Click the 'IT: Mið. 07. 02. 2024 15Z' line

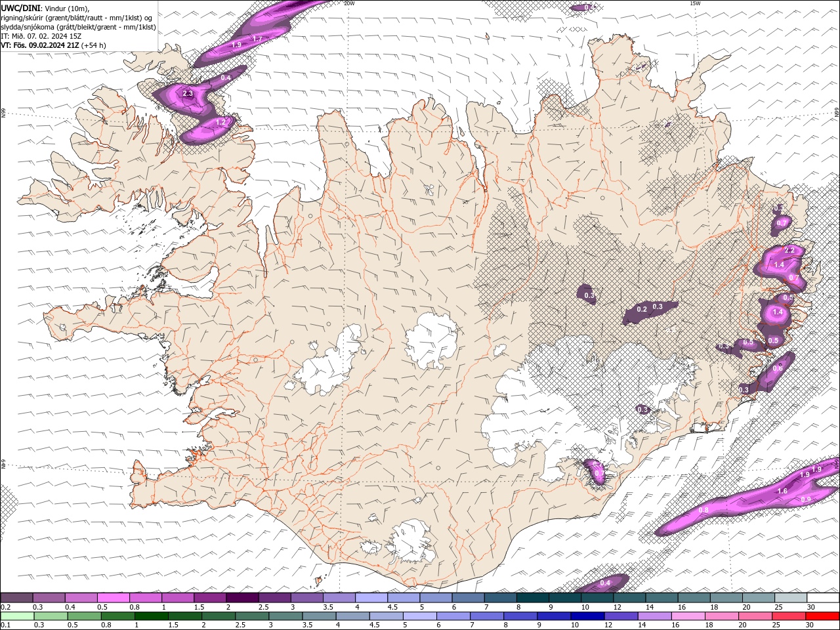point(40,36)
